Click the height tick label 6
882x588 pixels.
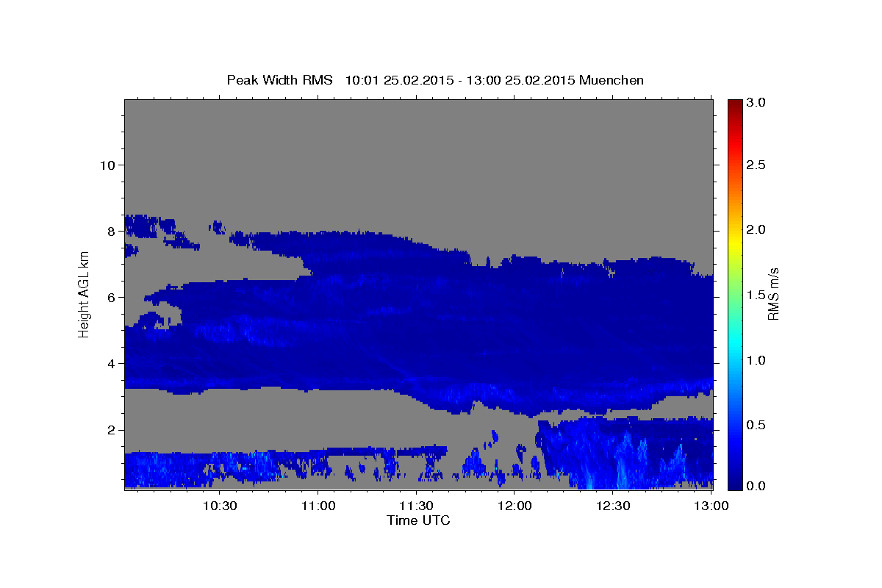pyautogui.click(x=110, y=297)
